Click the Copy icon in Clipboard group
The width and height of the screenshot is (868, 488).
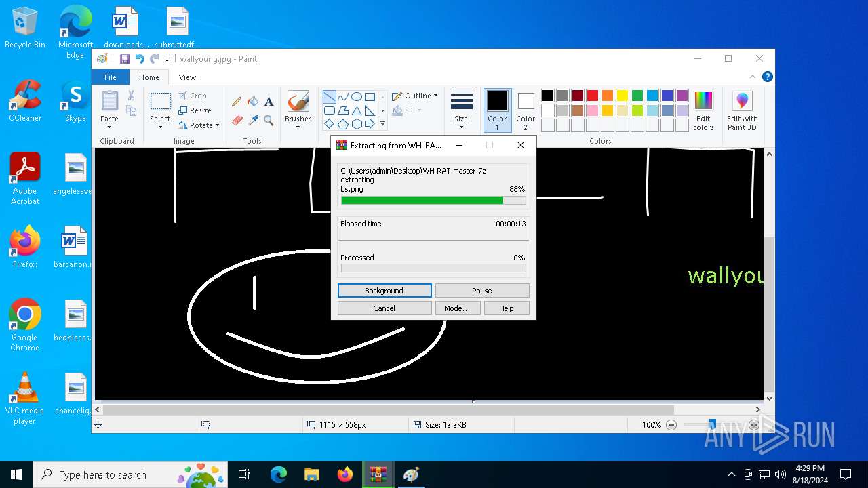[131, 111]
